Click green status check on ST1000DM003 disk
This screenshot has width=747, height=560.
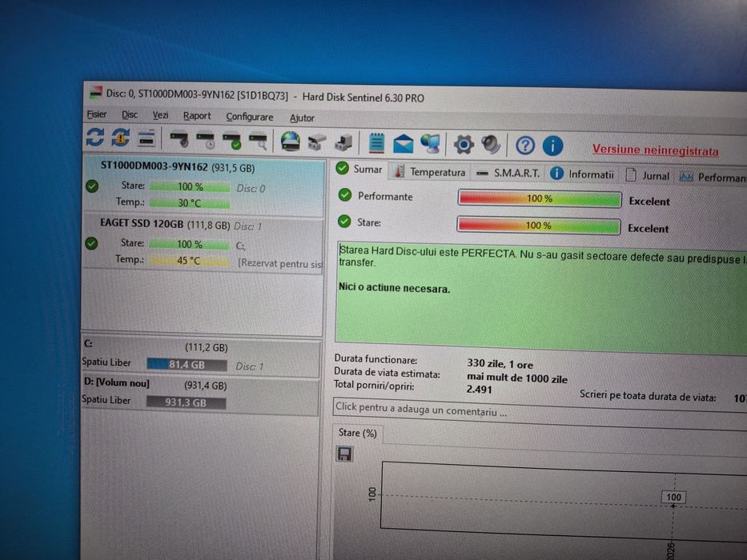point(92,186)
